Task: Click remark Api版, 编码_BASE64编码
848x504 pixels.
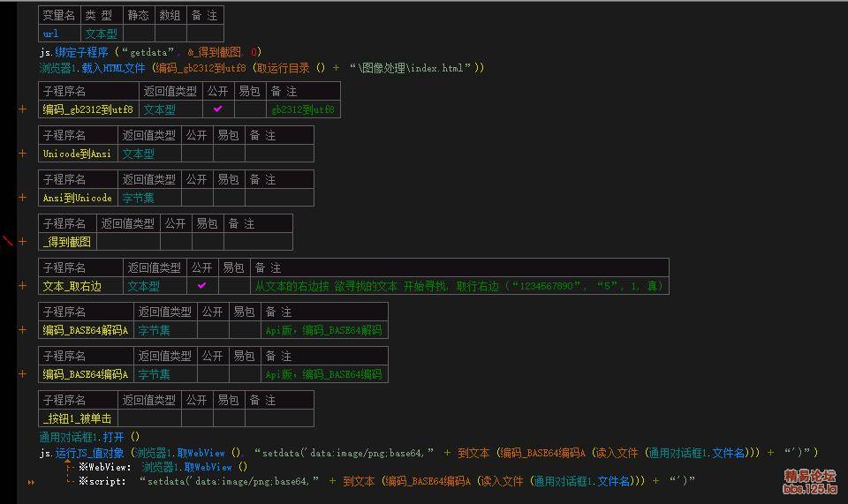Action: coord(323,374)
